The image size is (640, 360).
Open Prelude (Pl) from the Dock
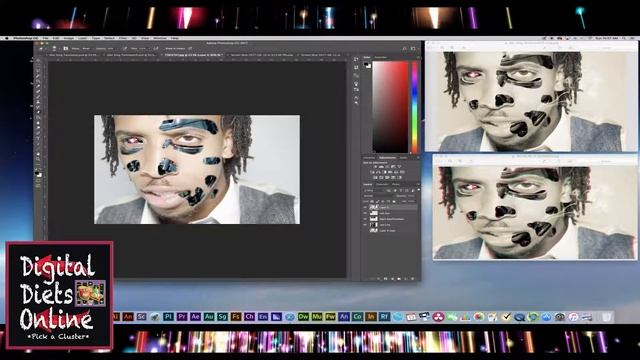[x=168, y=316]
